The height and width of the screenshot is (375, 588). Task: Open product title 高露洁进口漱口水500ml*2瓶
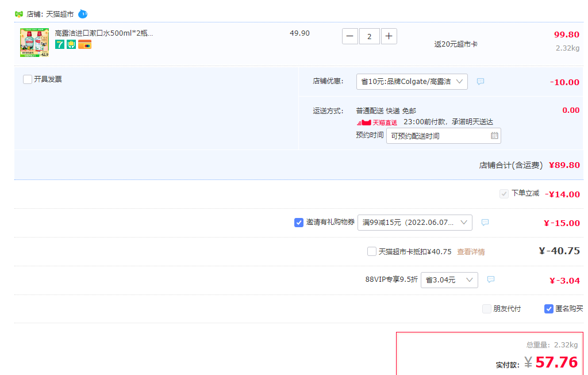point(104,33)
